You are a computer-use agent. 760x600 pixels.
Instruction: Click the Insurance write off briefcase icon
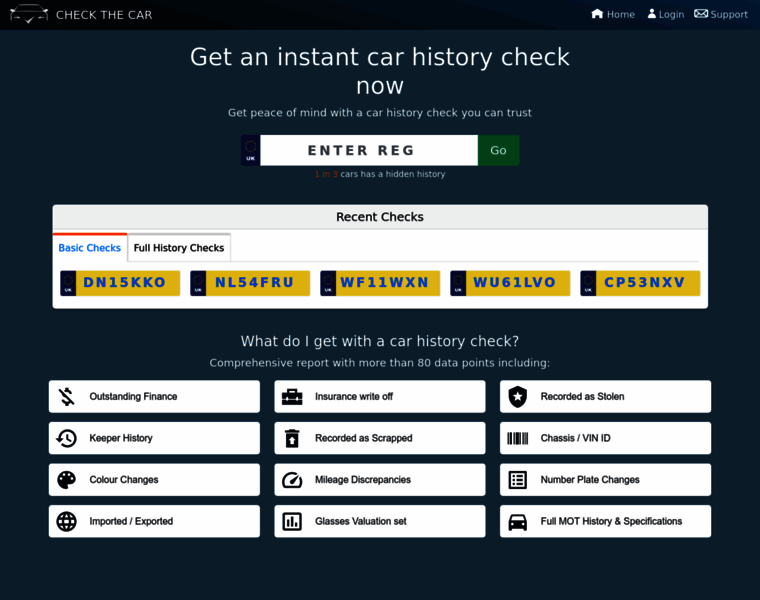[292, 396]
